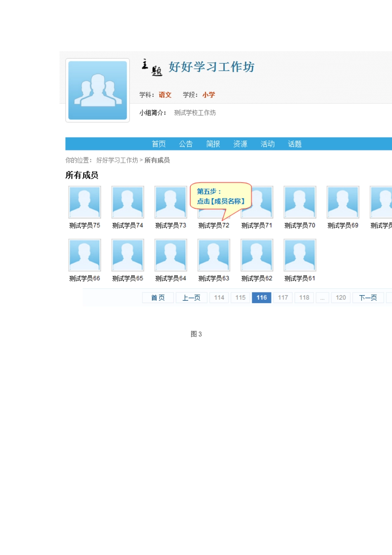This screenshot has height=555, width=392.
Task: Open avatar of 测试学员66
Action: 85,255
